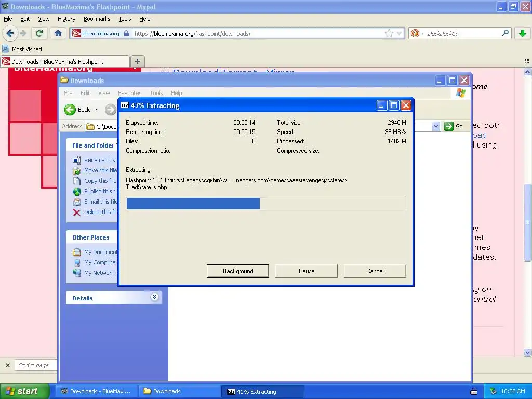Open the DuckDuckGo search engine selector
The image size is (532, 399).
click(x=417, y=33)
